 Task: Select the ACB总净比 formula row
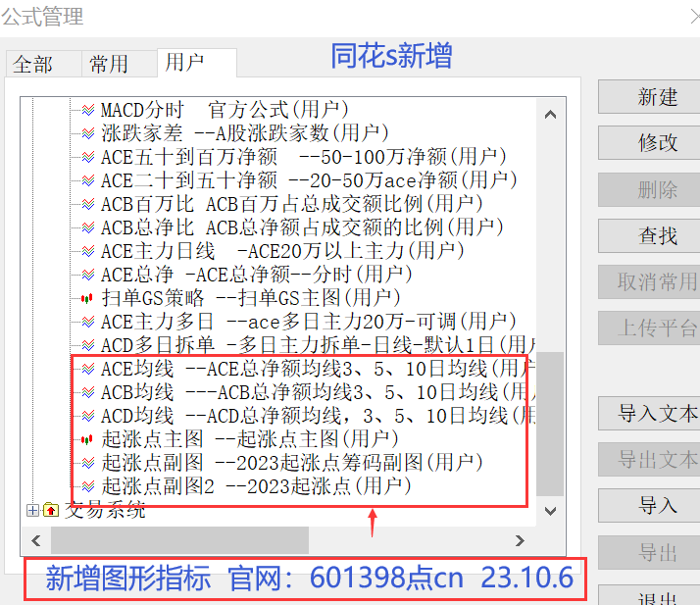[x=302, y=227]
